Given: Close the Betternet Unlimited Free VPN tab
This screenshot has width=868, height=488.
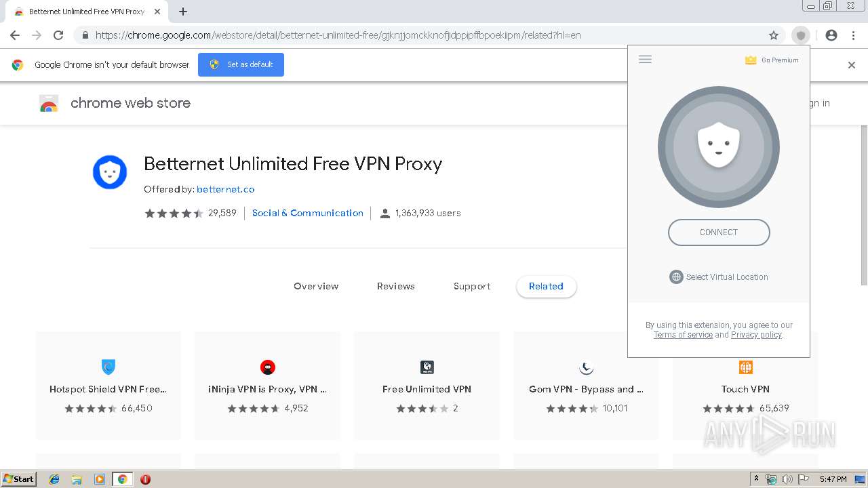Looking at the screenshot, I should (157, 12).
